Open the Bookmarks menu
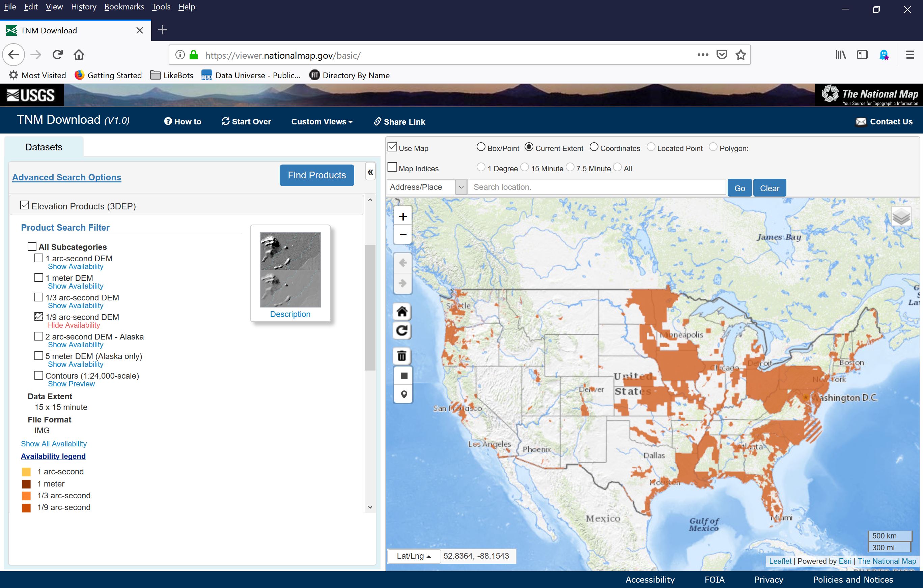923x588 pixels. (x=124, y=7)
